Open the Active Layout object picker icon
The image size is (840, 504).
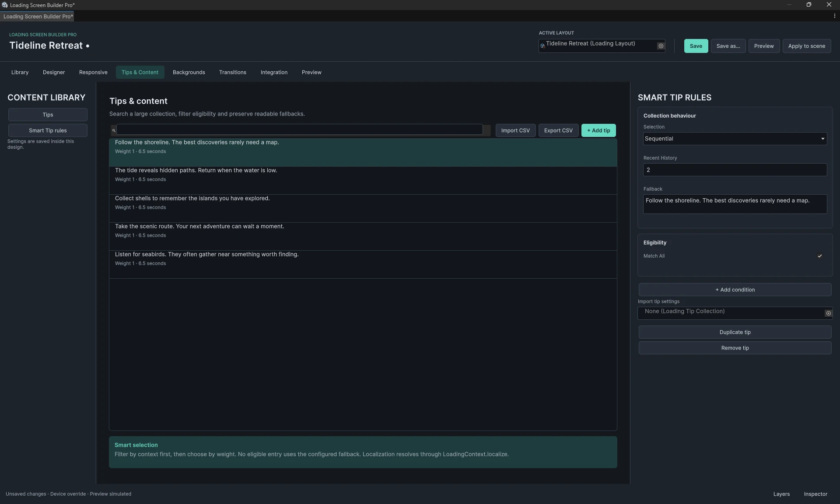(661, 46)
